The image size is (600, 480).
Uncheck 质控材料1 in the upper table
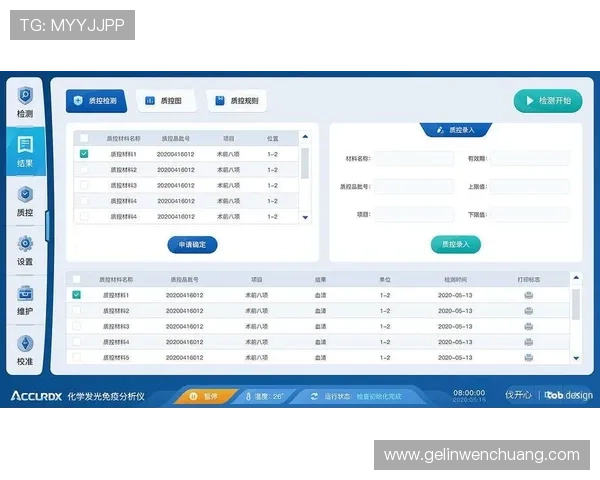click(x=84, y=154)
